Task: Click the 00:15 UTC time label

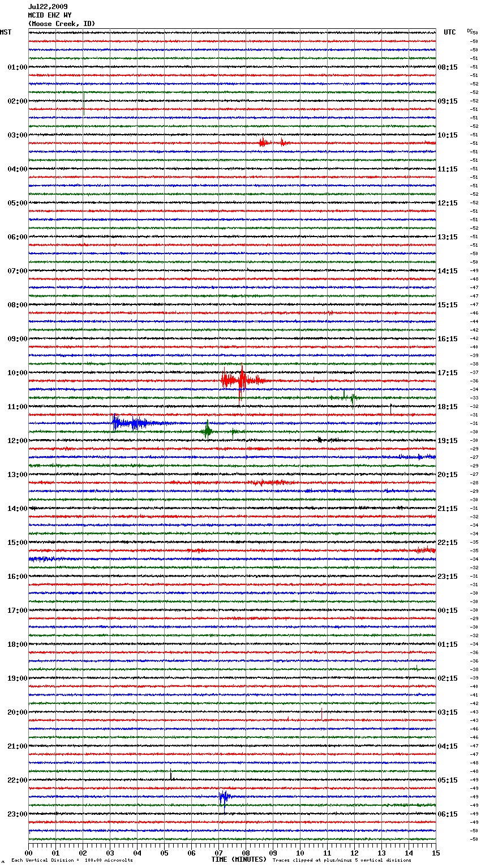Action: 448,611
